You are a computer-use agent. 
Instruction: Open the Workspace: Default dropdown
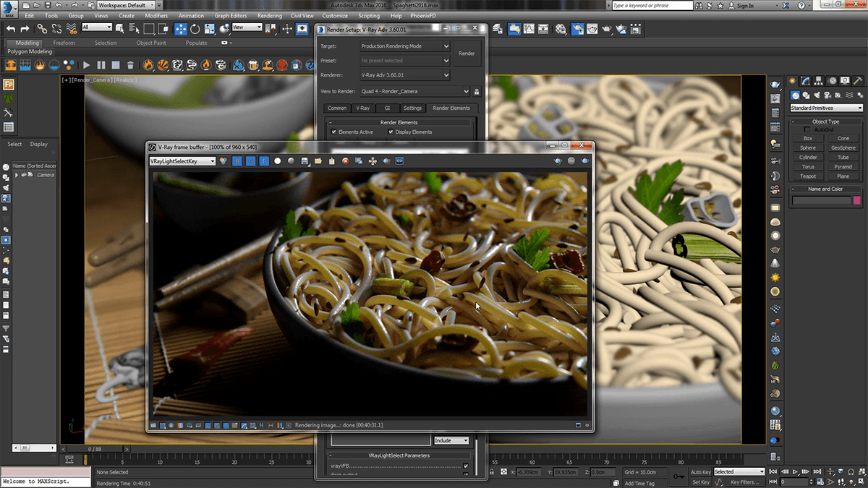coord(127,5)
